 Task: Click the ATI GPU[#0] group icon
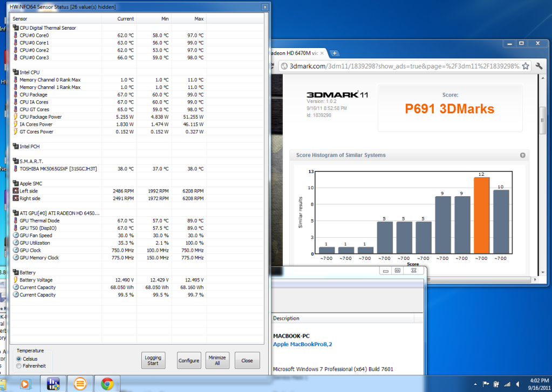[16, 213]
